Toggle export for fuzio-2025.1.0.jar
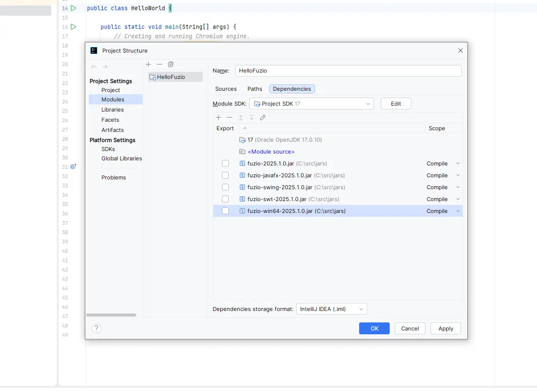This screenshot has width=537, height=392. (x=225, y=163)
